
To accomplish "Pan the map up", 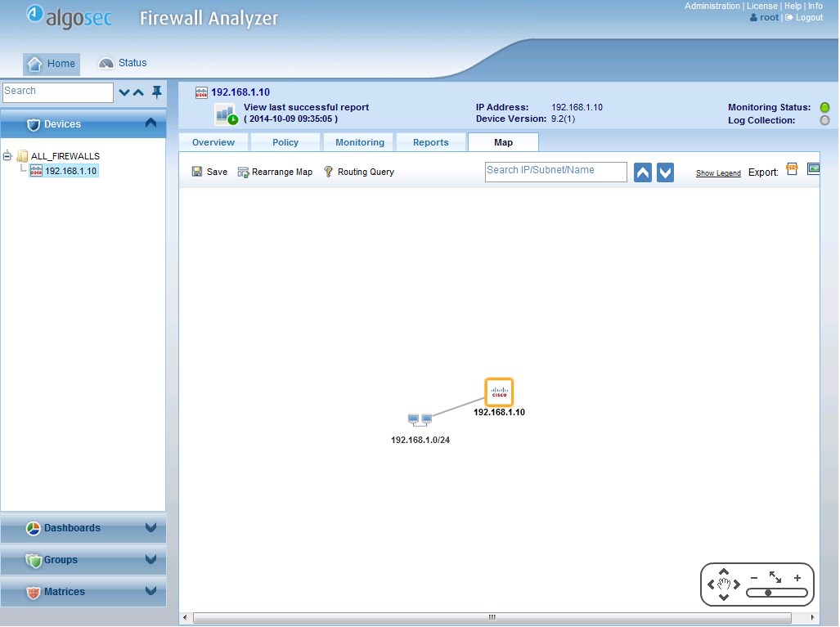I will tap(724, 571).
